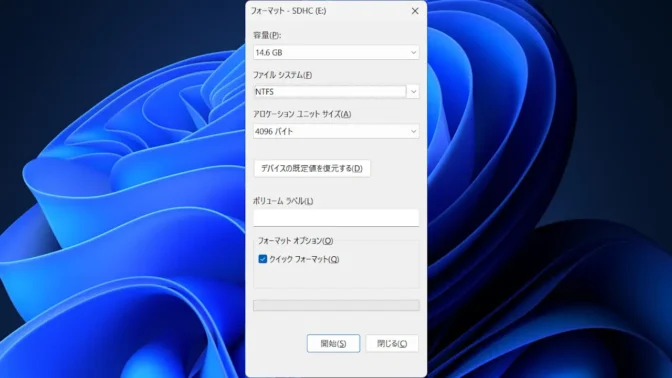Click the アロケーション ユニット サイズ(A) label
Screen dimensions: 672x378
click(302, 114)
